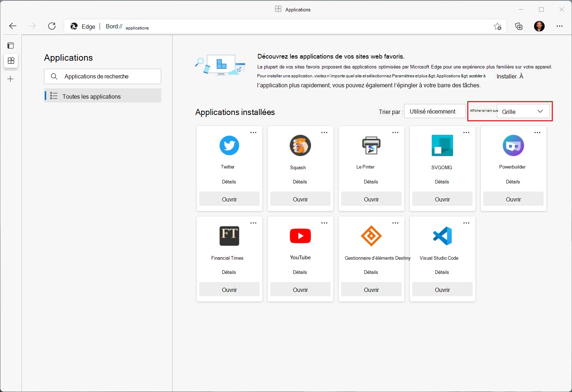Click the Le Pinter printer icon
This screenshot has height=392, width=572.
click(x=371, y=145)
